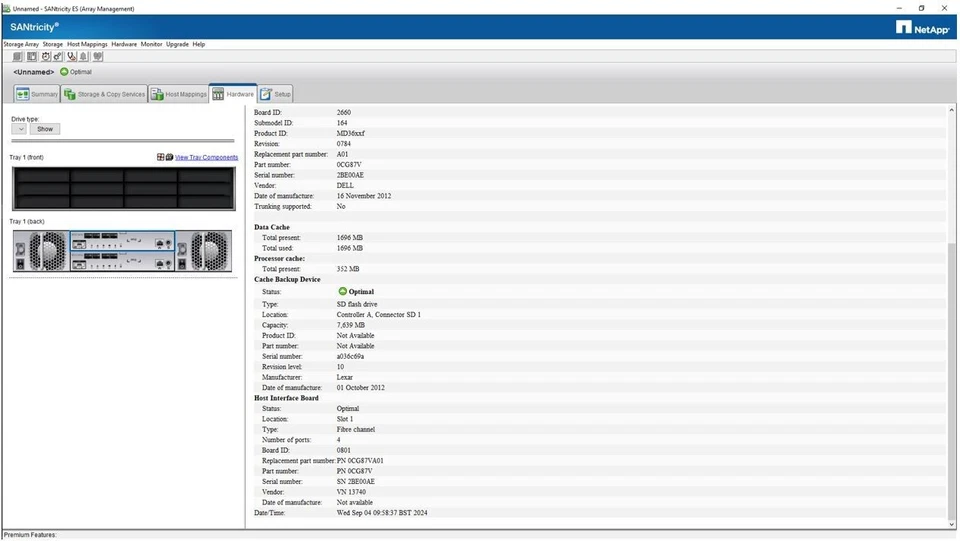The height and width of the screenshot is (541, 960).
Task: Click the heart health monitor toolbar icon
Action: (x=98, y=56)
